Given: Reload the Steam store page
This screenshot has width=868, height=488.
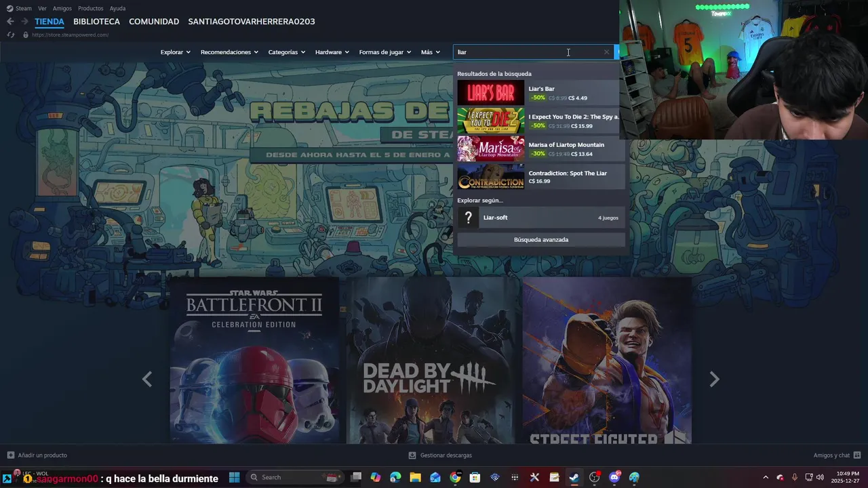Looking at the screenshot, I should [x=10, y=35].
